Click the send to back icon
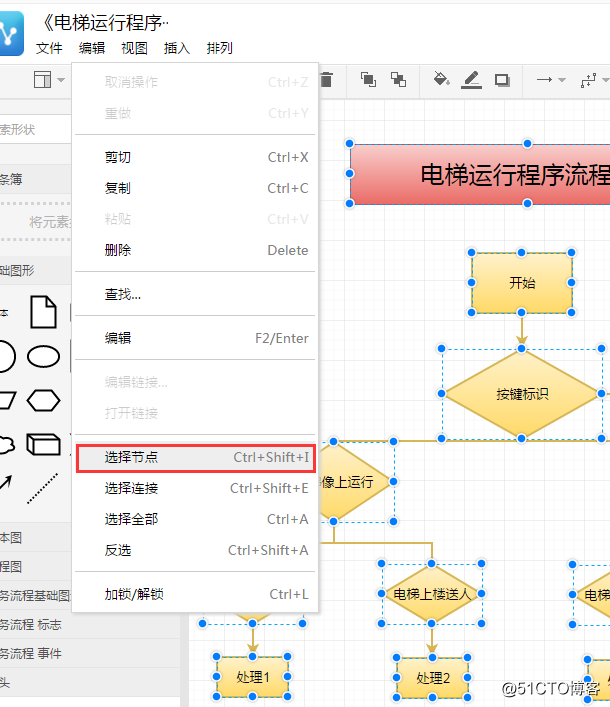 (x=398, y=80)
